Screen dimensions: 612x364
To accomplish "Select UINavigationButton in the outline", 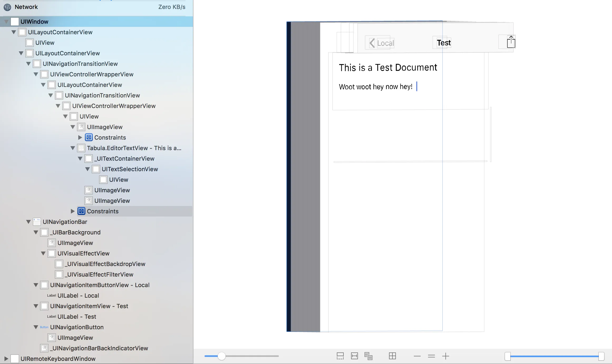I will (77, 327).
